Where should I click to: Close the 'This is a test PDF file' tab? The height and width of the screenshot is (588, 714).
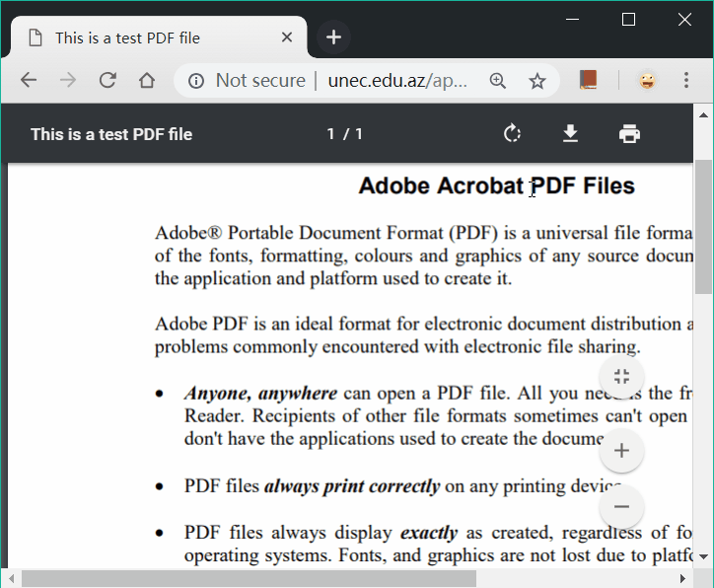coord(287,37)
